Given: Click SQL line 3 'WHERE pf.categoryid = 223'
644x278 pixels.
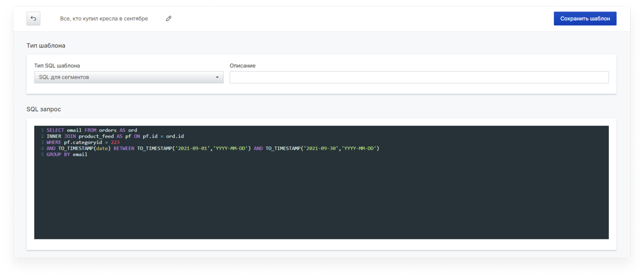Looking at the screenshot, I should [83, 142].
